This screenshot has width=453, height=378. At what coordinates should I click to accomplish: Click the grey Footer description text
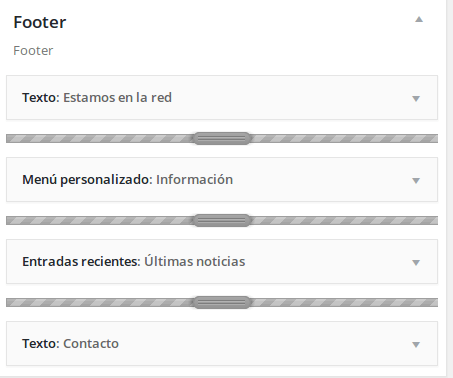point(33,51)
